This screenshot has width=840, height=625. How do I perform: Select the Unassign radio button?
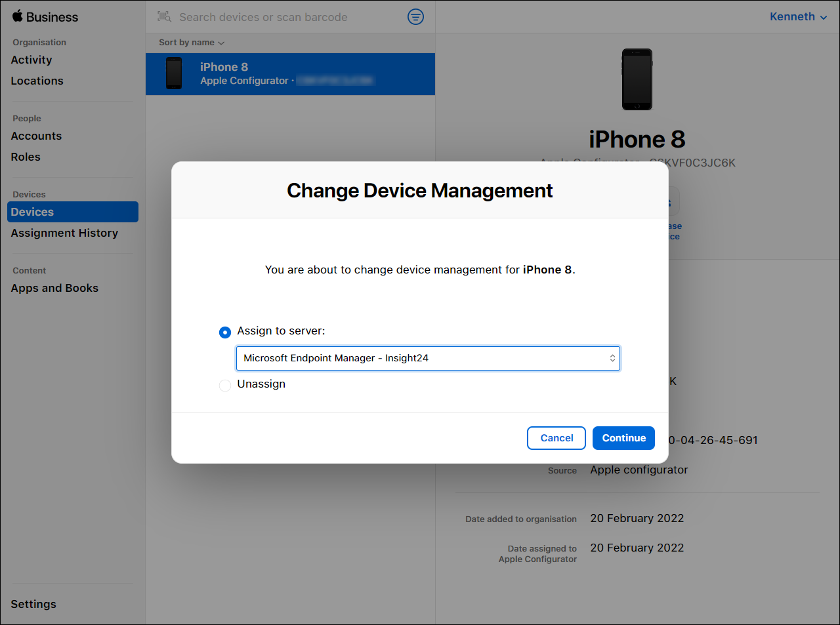[x=225, y=386]
